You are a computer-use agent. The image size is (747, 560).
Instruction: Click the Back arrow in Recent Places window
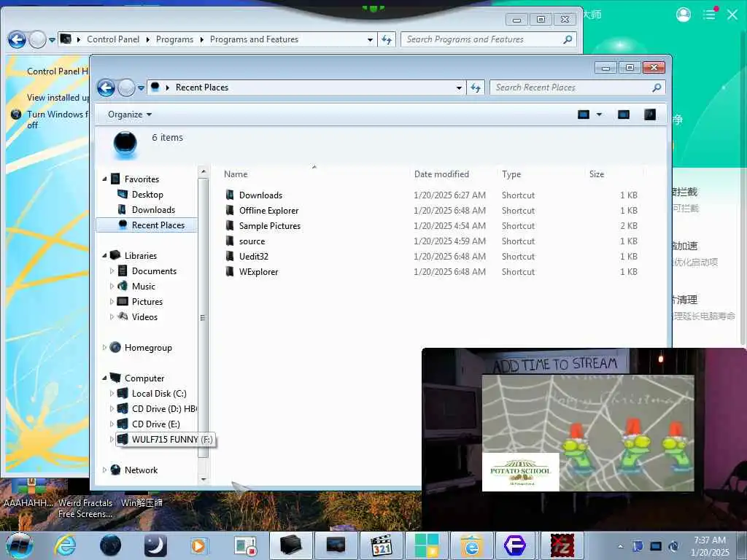click(x=106, y=87)
